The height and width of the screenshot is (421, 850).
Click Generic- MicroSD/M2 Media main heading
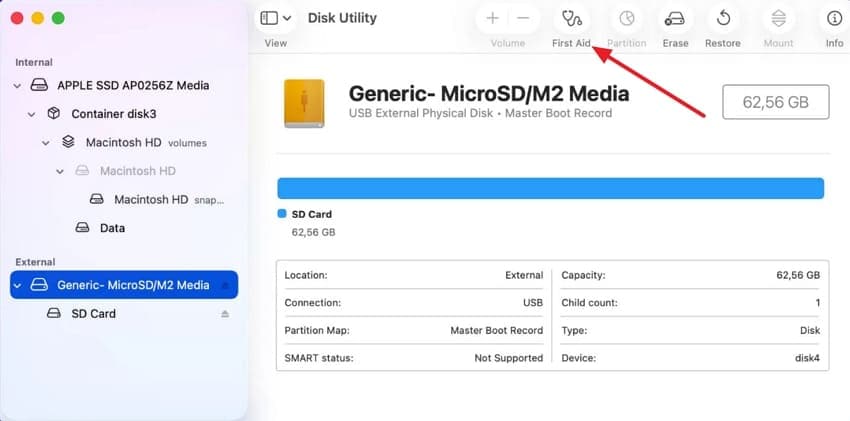click(489, 94)
